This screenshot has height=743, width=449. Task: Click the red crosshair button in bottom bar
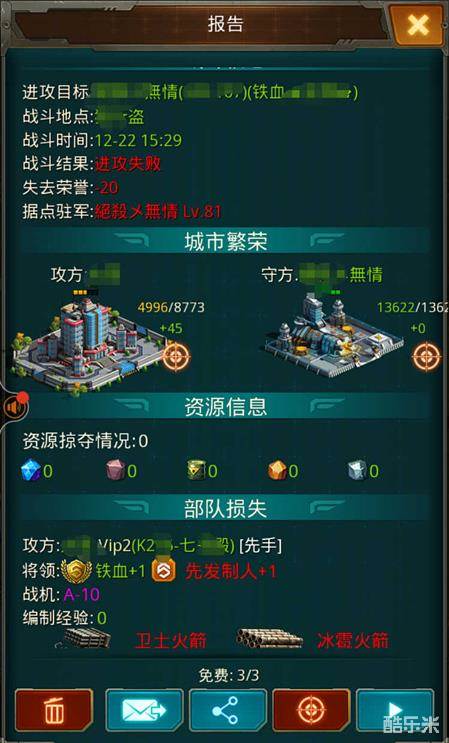point(311,711)
